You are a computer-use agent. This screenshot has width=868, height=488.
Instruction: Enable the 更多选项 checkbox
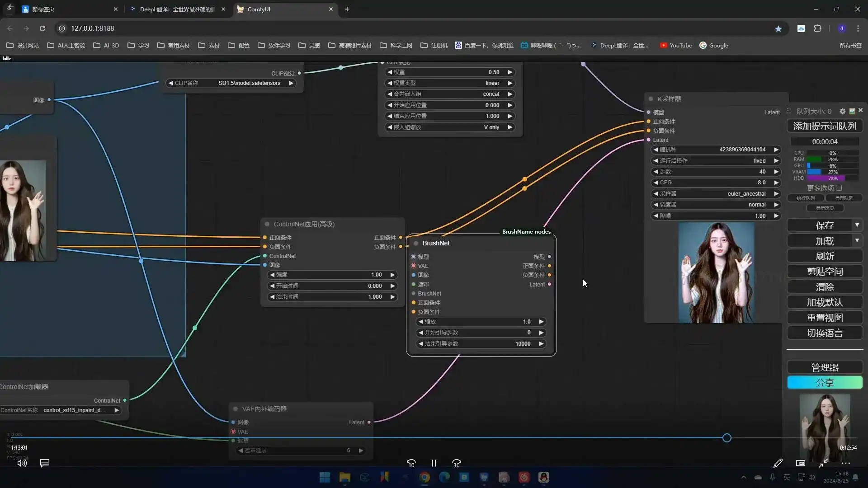839,188
